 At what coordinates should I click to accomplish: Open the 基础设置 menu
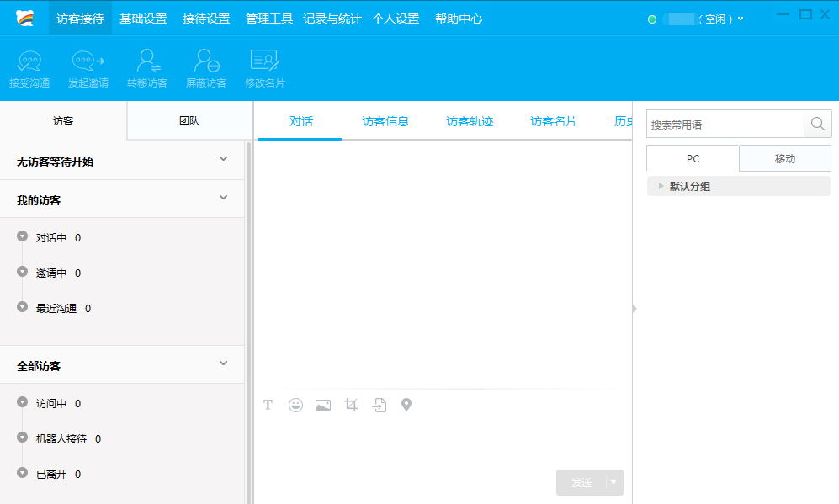point(143,19)
